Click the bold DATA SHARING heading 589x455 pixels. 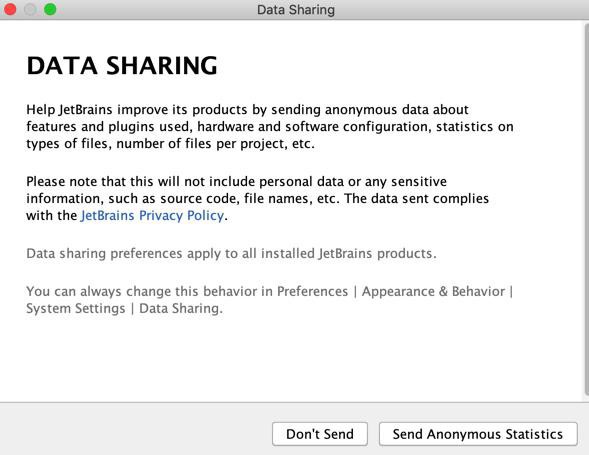pyautogui.click(x=122, y=65)
